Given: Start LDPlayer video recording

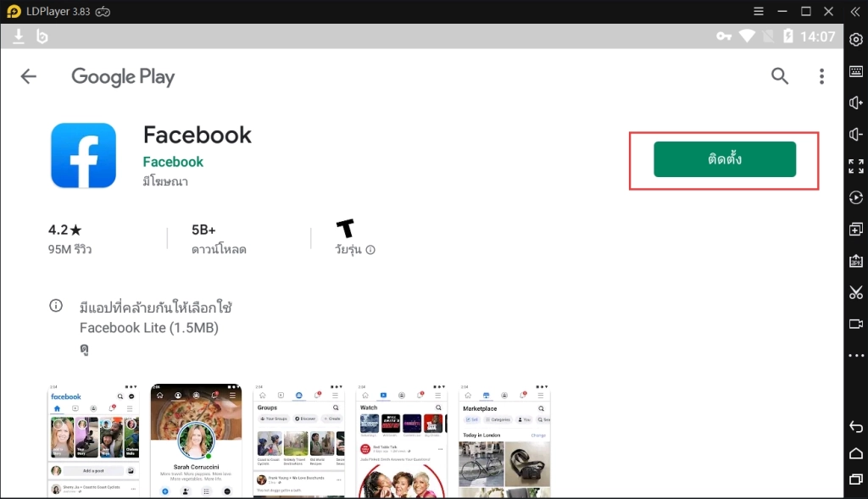Looking at the screenshot, I should pos(856,324).
